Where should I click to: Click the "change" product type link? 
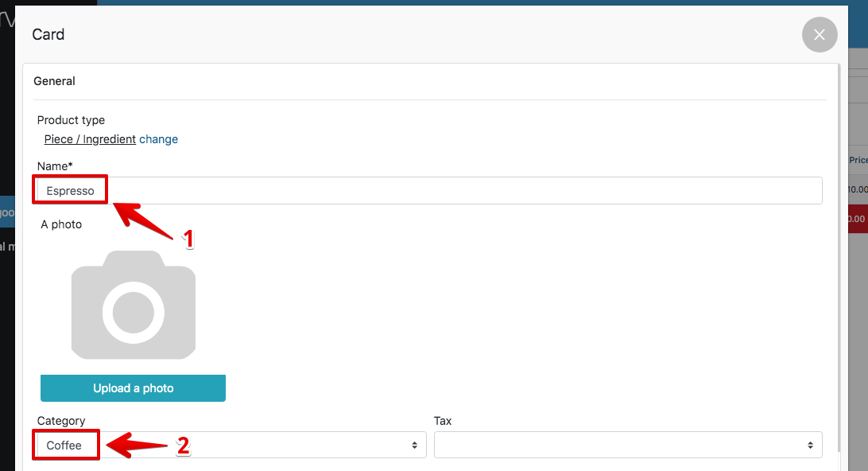pyautogui.click(x=159, y=139)
